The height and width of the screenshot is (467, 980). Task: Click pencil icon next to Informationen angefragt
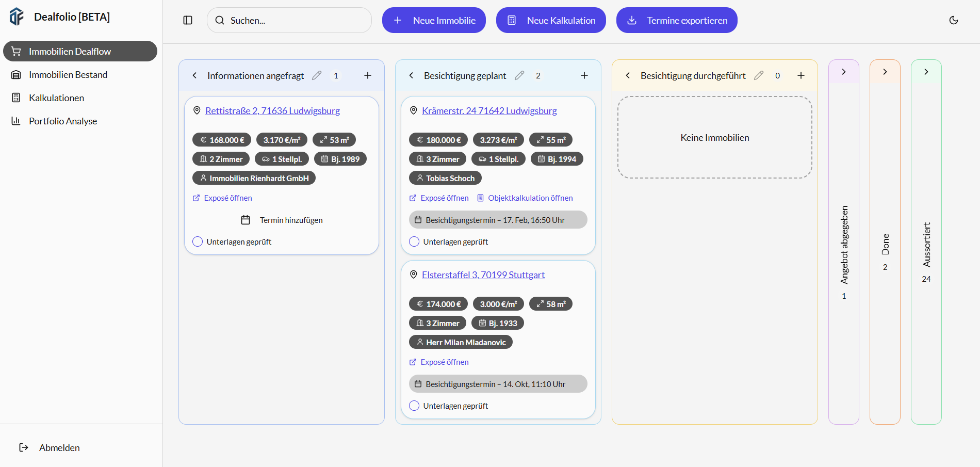(317, 75)
